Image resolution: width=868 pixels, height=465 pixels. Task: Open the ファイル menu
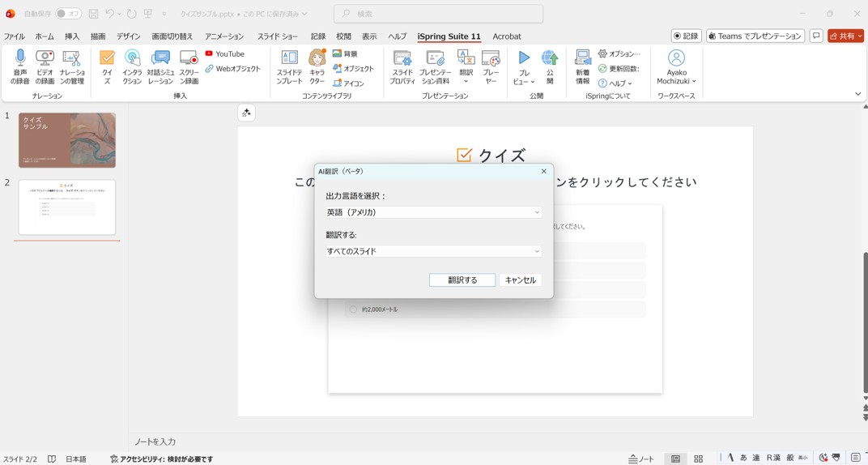[14, 36]
